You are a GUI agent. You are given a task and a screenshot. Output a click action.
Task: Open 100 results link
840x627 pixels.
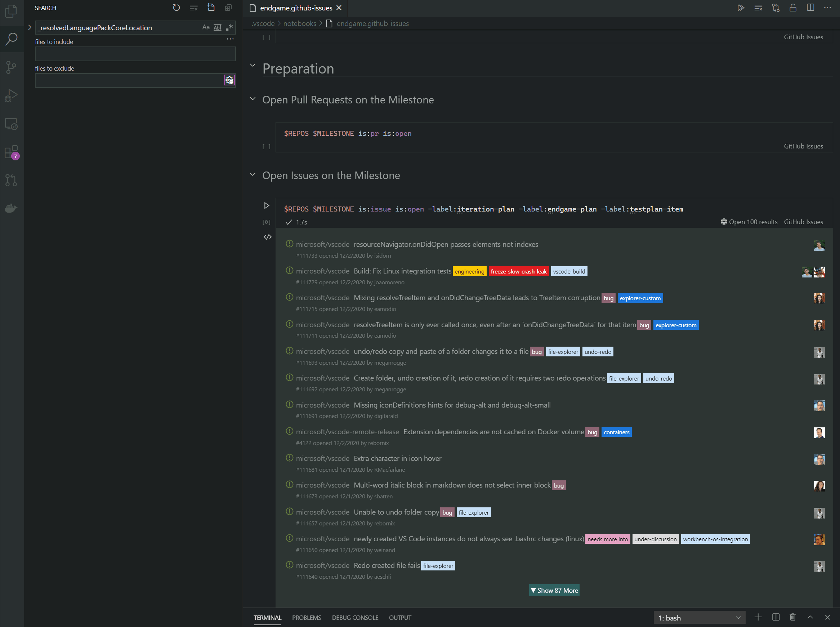[749, 222]
